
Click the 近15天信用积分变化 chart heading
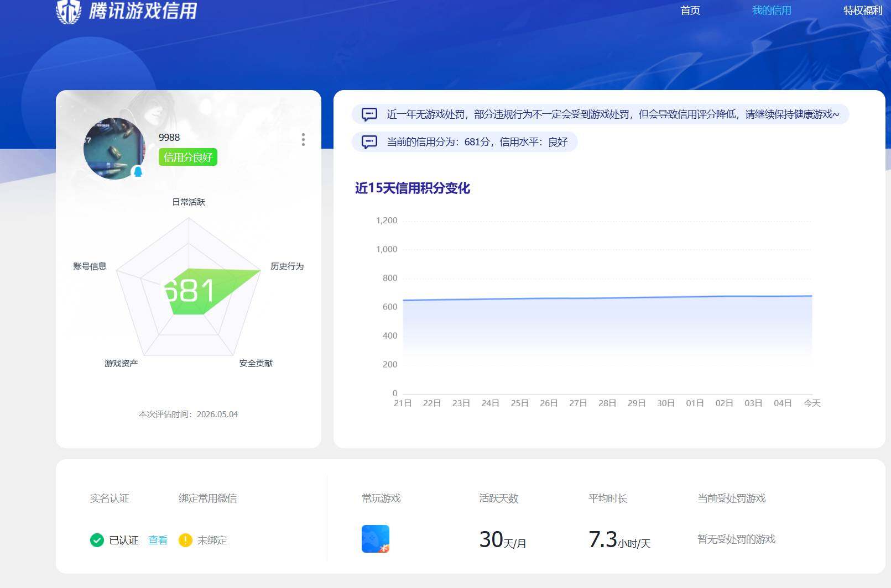[413, 188]
